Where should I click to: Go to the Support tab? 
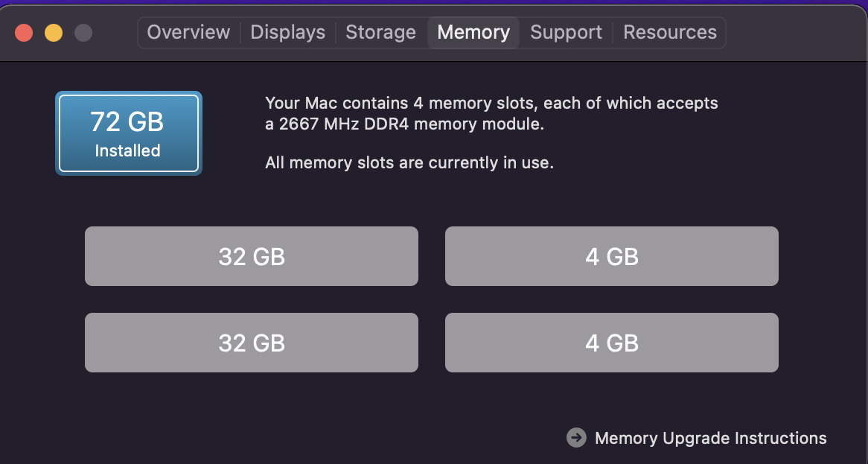point(566,33)
